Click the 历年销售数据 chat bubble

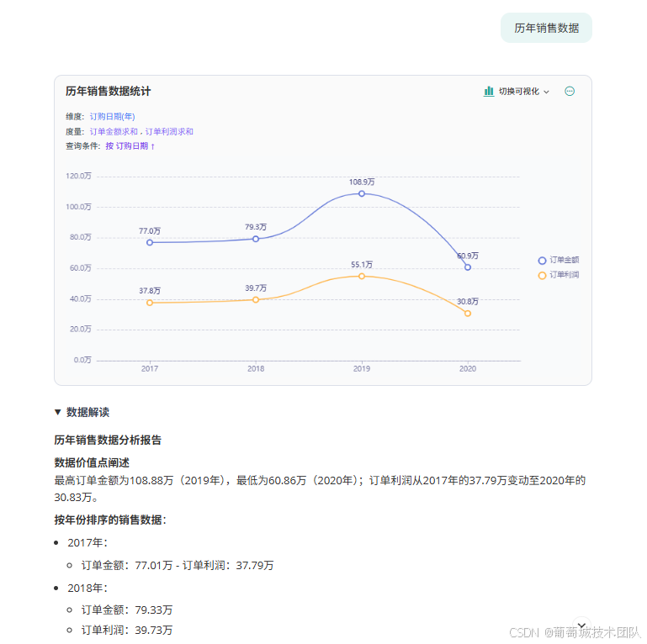(546, 28)
